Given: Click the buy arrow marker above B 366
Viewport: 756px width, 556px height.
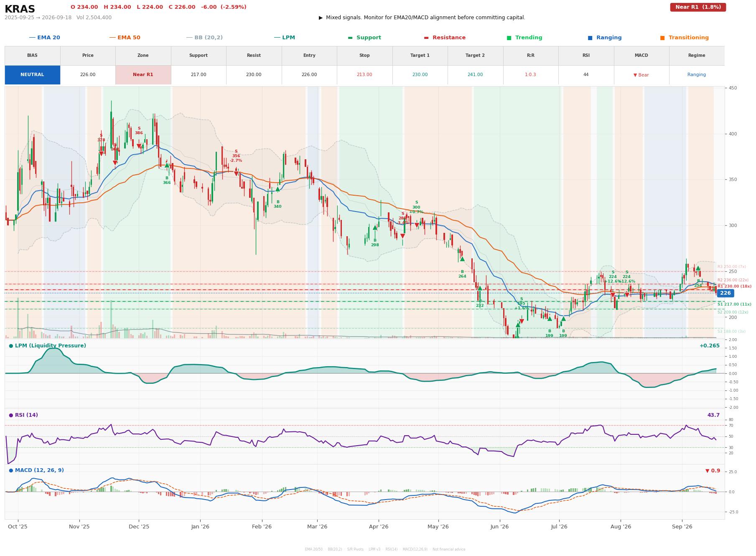Looking at the screenshot, I should (167, 165).
